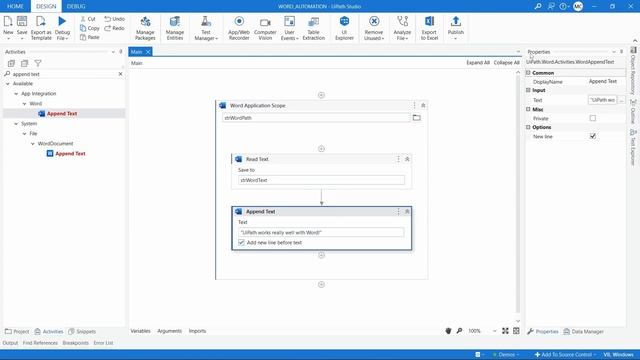Toggle Add new line before text
Viewport: 640px width, 360px height.
241,242
